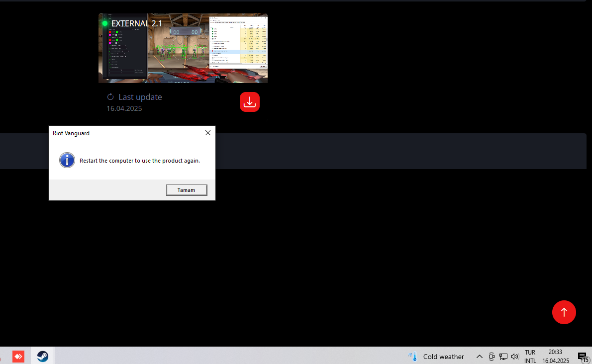Open the Cold weather widget
Image resolution: width=592 pixels, height=364 pixels.
pyautogui.click(x=436, y=357)
